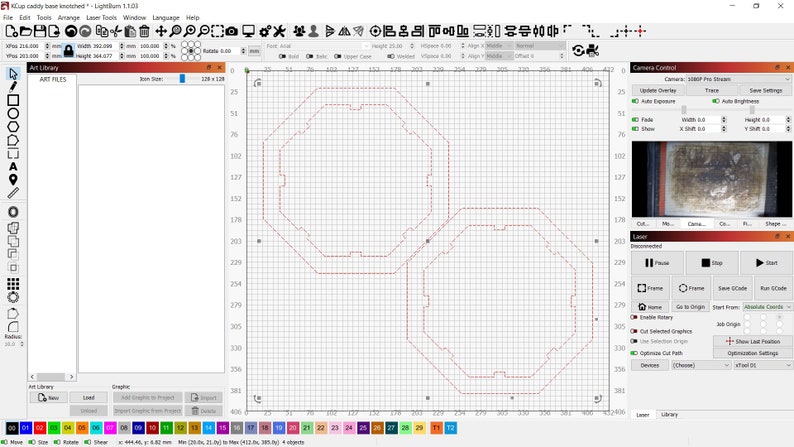794x447 pixels.
Task: Select the blue layer 01 color swatch
Action: pos(25,428)
